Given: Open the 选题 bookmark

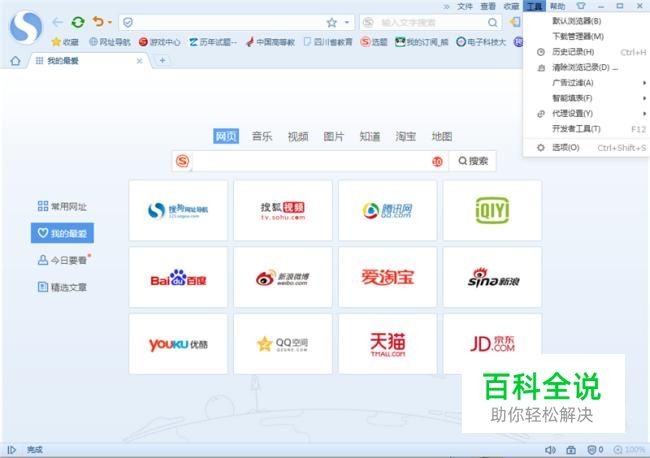Looking at the screenshot, I should 374,42.
